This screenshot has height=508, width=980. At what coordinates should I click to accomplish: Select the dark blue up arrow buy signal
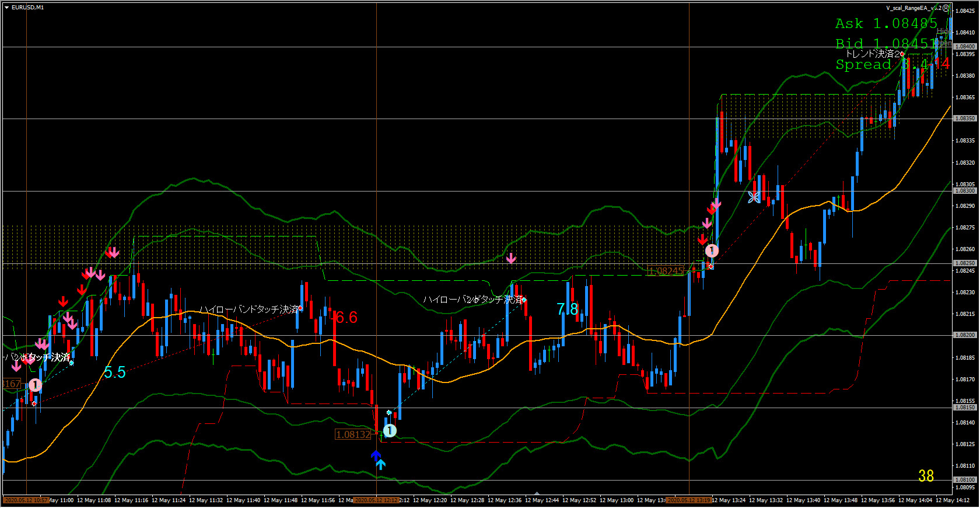click(x=376, y=455)
